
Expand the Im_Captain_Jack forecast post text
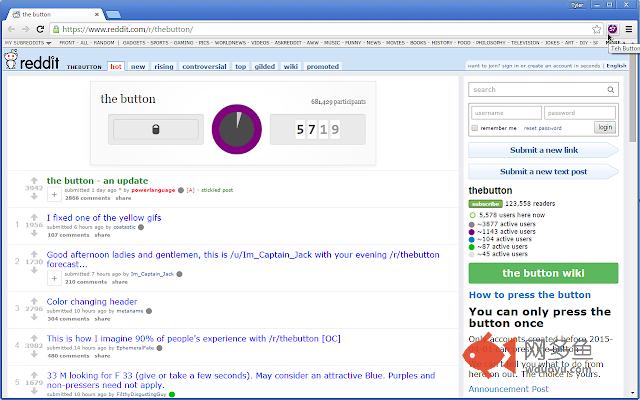54,278
